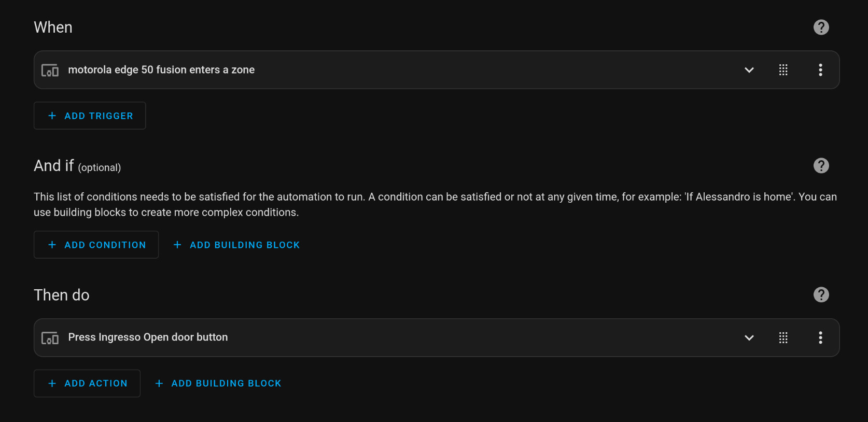Open the three-dot menu of the Press action
The width and height of the screenshot is (868, 422).
(820, 337)
